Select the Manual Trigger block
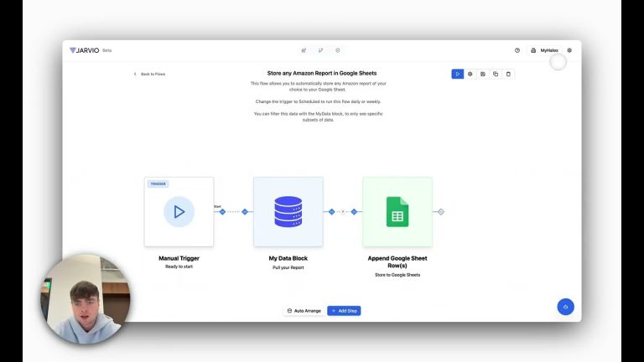This screenshot has height=362, width=644. tap(179, 212)
